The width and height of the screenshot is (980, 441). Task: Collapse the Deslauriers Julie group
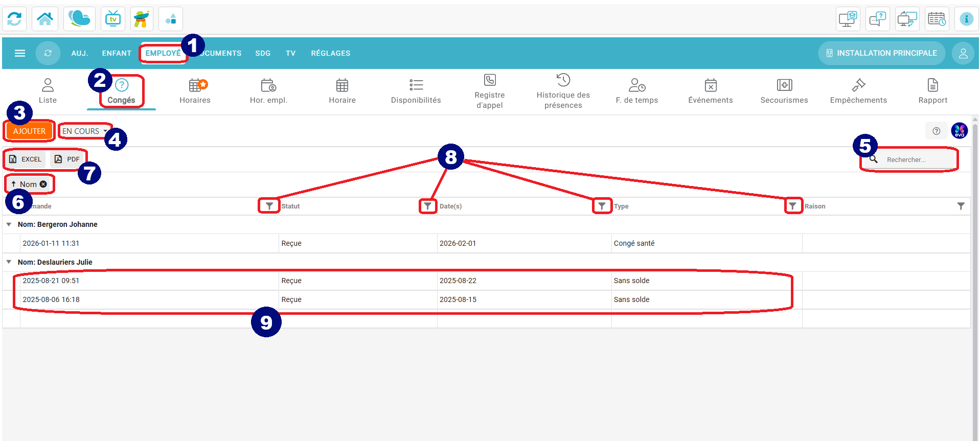click(x=9, y=262)
